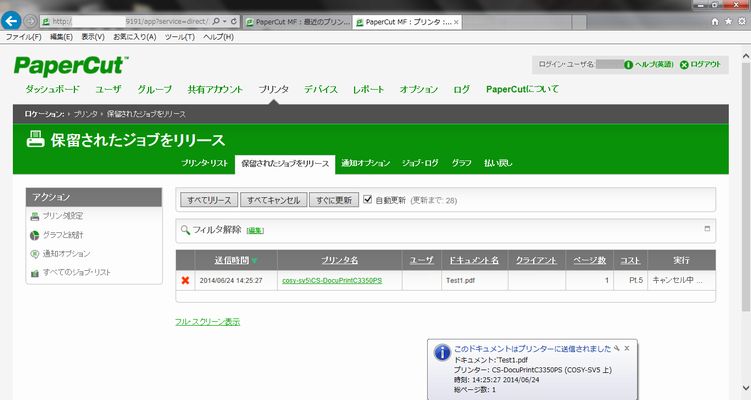Screen dimensions: 751x400
Task: Open the favorites star icon
Action: (728, 22)
